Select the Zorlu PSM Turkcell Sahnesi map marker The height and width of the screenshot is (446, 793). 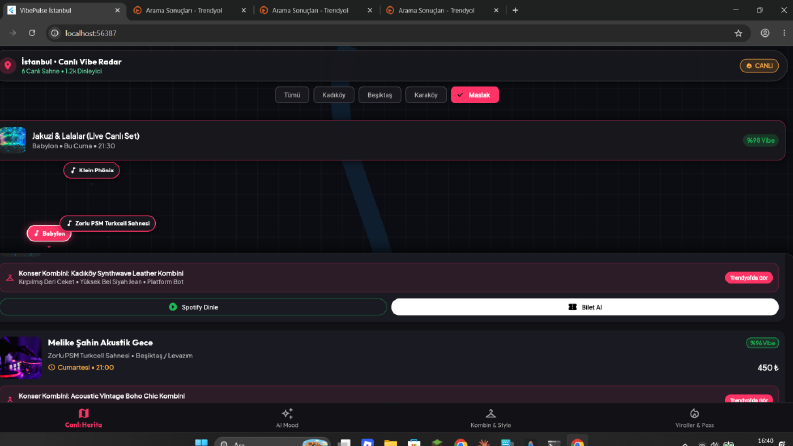(108, 223)
